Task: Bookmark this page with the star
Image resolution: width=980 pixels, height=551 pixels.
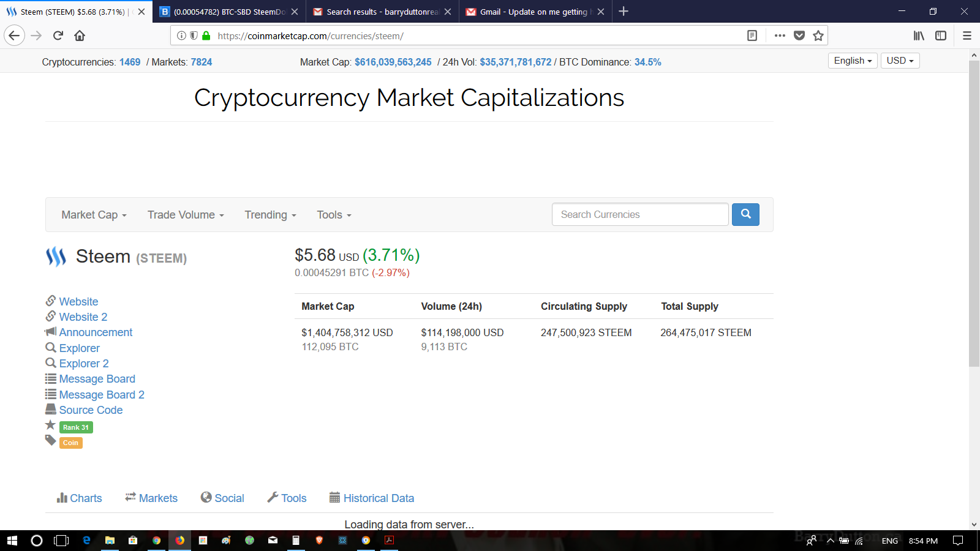Action: click(x=818, y=36)
